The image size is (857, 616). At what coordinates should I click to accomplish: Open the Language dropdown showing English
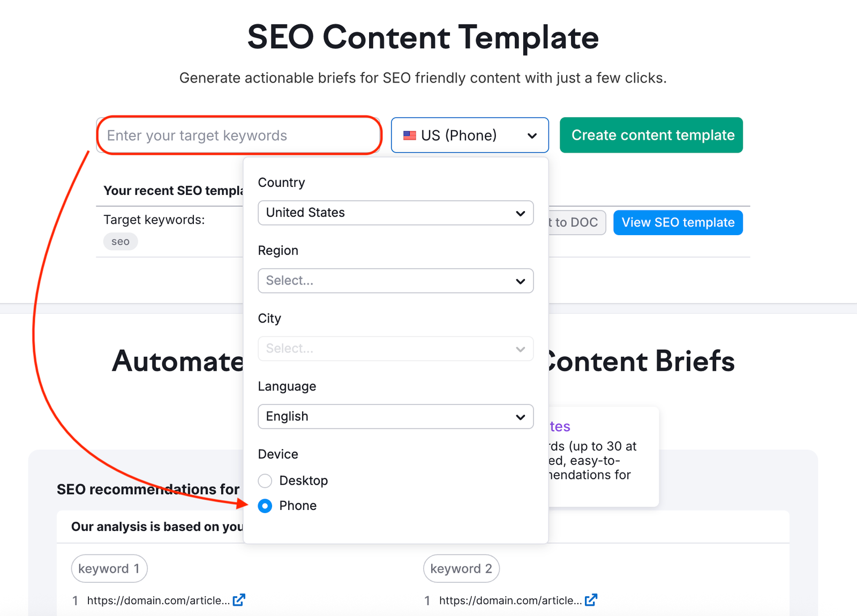click(x=395, y=416)
